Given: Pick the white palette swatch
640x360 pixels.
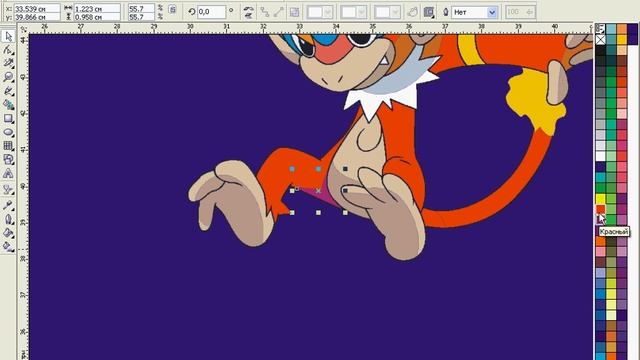Looking at the screenshot, I should coord(600,156).
